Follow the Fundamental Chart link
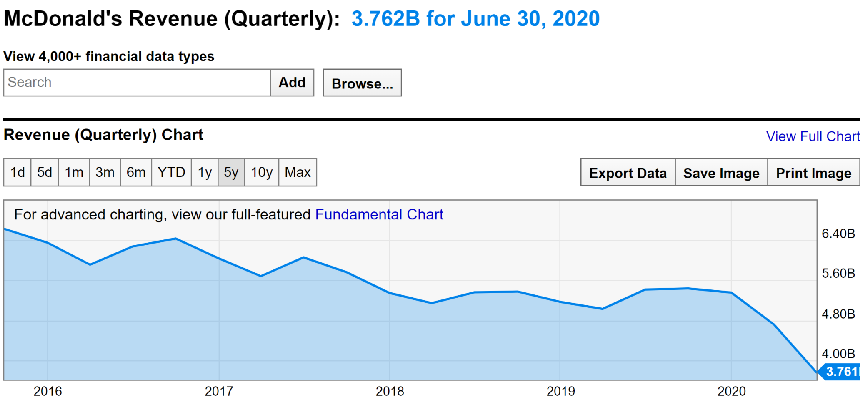This screenshot has width=868, height=415. pyautogui.click(x=379, y=214)
